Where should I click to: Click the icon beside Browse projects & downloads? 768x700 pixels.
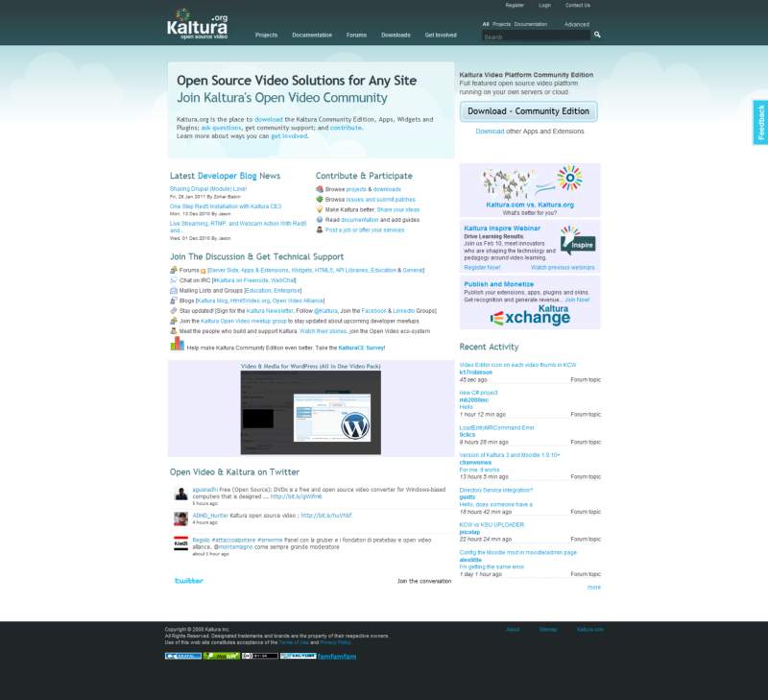coord(320,189)
